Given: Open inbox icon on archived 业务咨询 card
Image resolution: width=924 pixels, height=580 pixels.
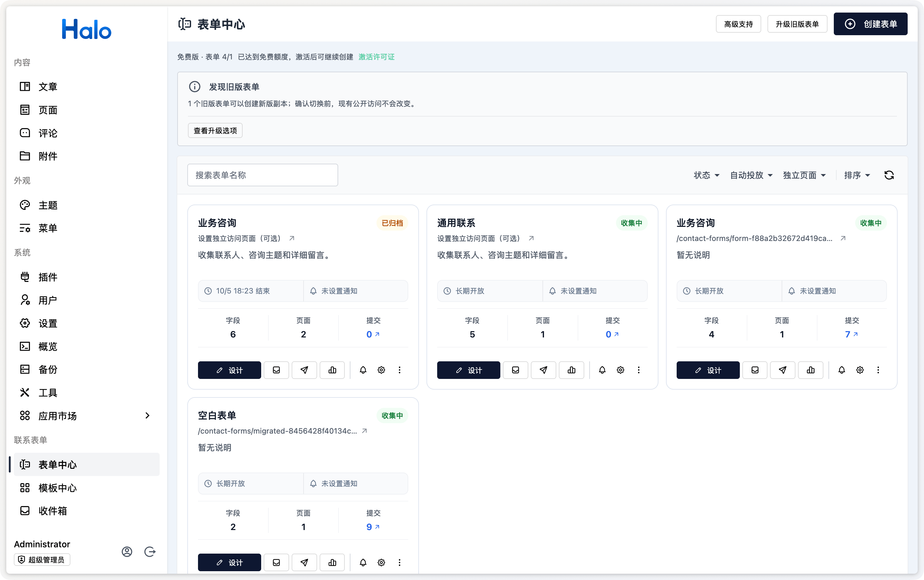Looking at the screenshot, I should coord(276,370).
